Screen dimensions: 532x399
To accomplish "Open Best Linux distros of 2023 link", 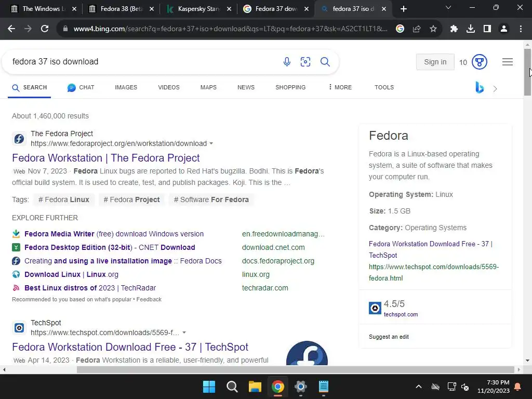I will coord(90,288).
